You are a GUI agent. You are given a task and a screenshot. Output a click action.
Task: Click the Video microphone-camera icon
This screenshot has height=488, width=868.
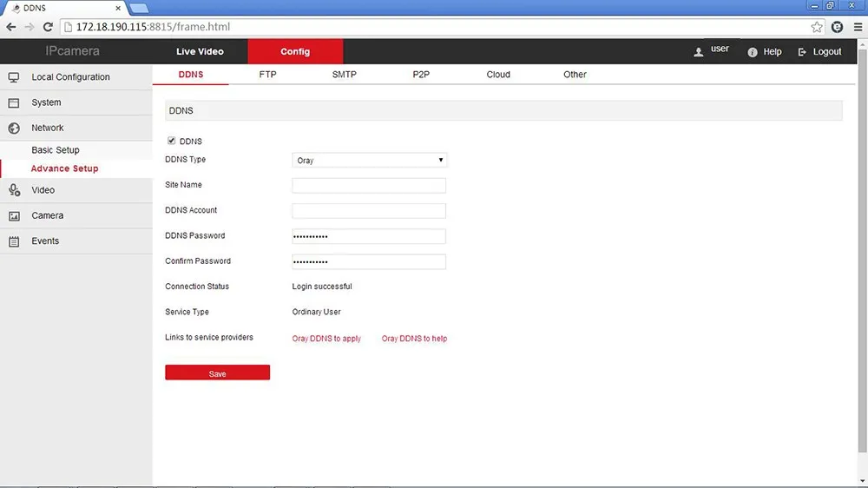coord(14,190)
